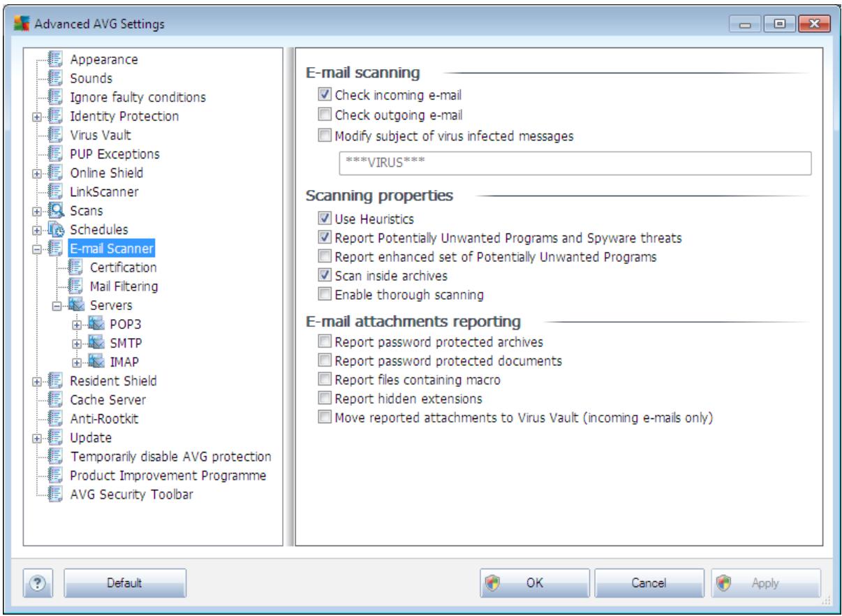This screenshot has height=616, width=842.
Task: Enable Report password protected documents
Action: pos(323,360)
